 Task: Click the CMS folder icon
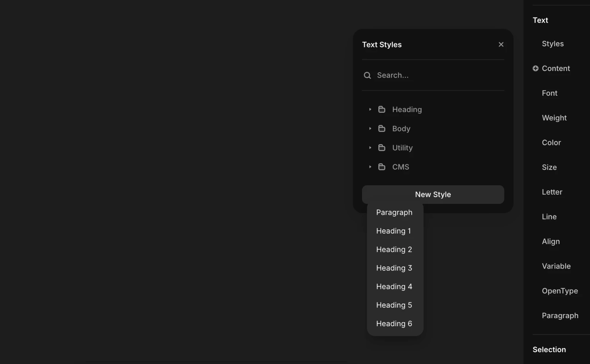382,167
